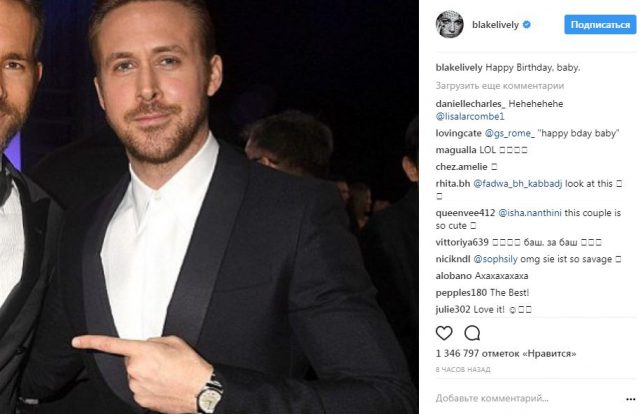Open blakelively profile avatar picture
This screenshot has height=414, width=640.
tap(448, 23)
